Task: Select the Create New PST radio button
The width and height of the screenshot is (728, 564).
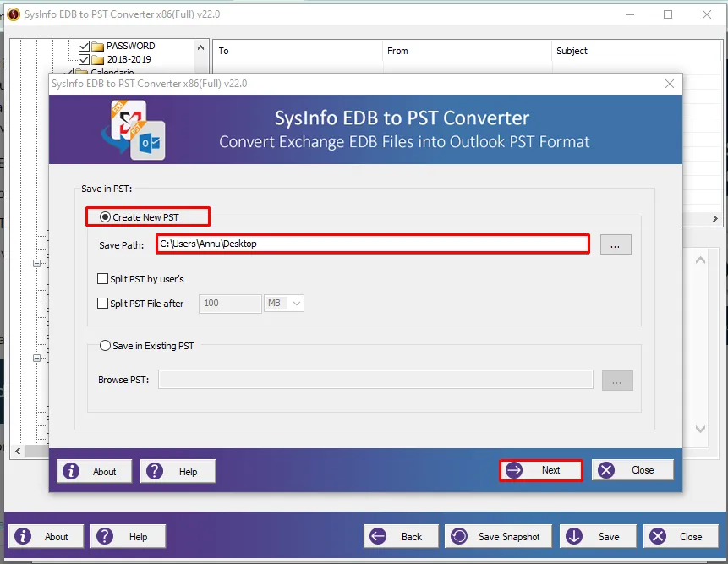Action: (x=106, y=216)
